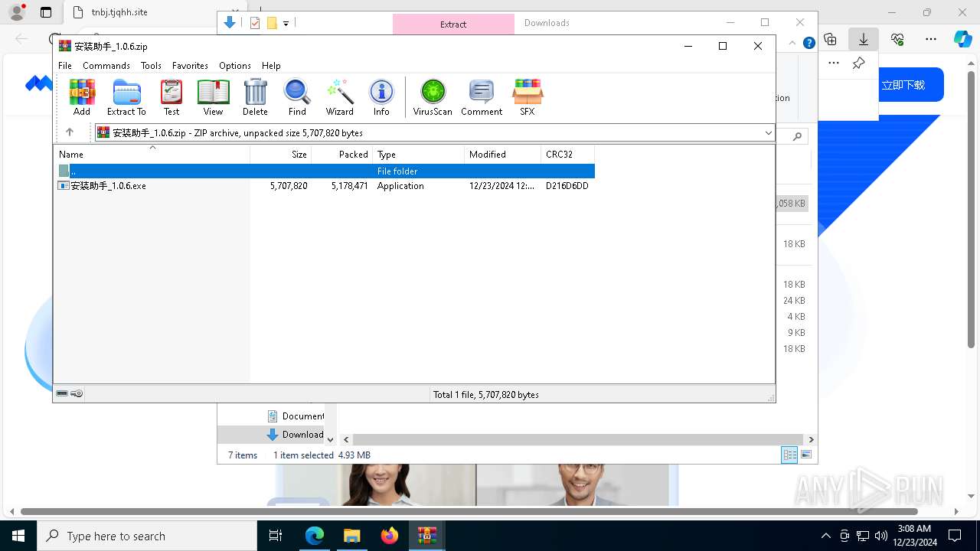Viewport: 980px width, 551px height.
Task: Click the Windows Start button
Action: [18, 536]
